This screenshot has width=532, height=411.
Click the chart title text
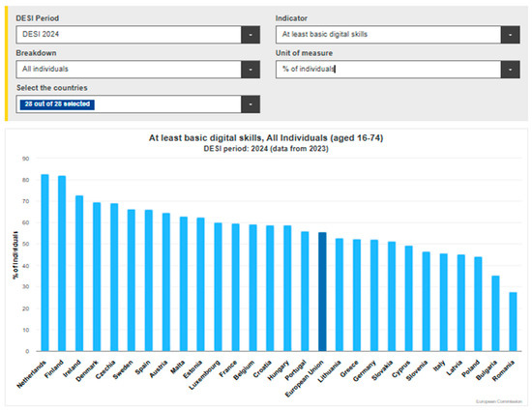pyautogui.click(x=266, y=138)
